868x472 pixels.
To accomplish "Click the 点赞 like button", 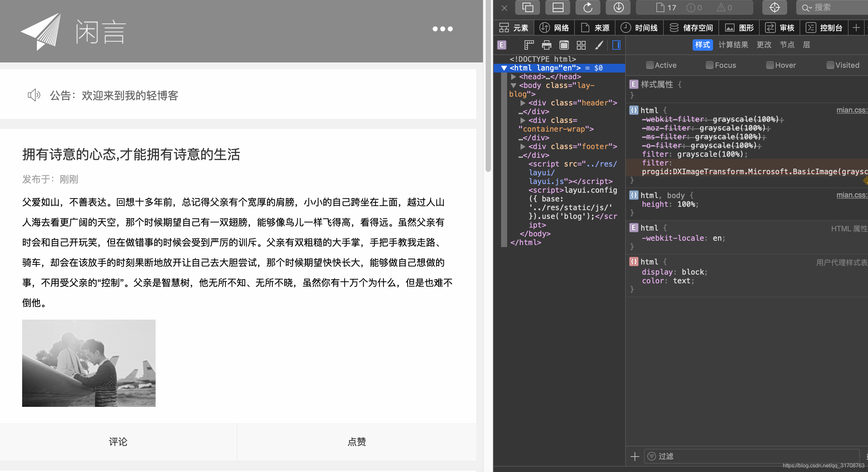I will [x=357, y=442].
